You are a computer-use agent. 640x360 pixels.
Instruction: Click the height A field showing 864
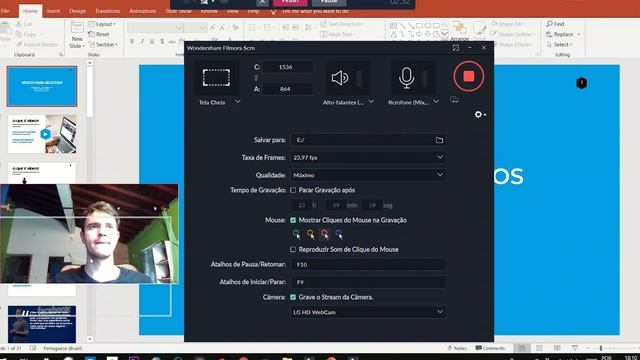287,89
